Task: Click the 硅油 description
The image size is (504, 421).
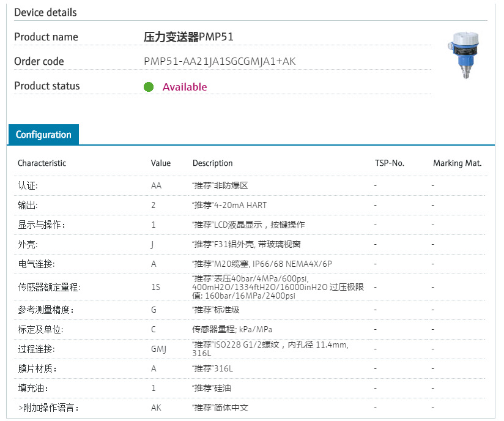Action: click(212, 388)
